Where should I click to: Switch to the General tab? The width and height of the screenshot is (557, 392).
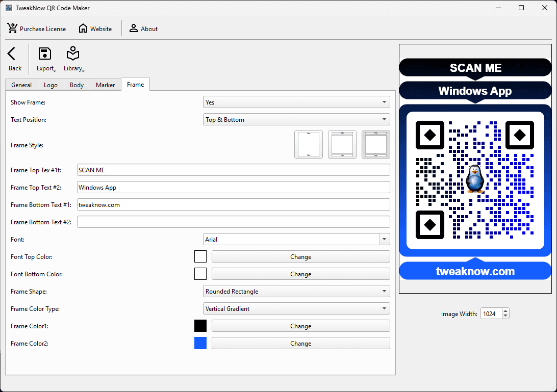click(21, 85)
